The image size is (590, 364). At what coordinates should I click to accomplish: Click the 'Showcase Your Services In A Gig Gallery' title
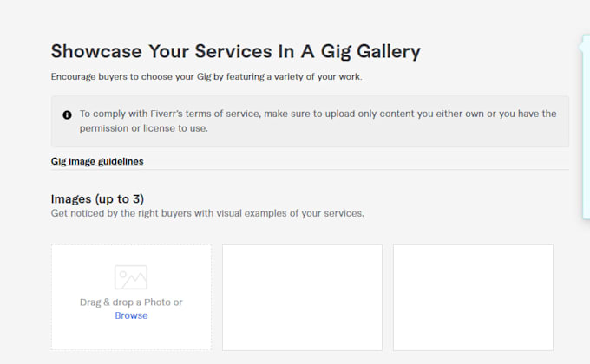click(x=235, y=51)
